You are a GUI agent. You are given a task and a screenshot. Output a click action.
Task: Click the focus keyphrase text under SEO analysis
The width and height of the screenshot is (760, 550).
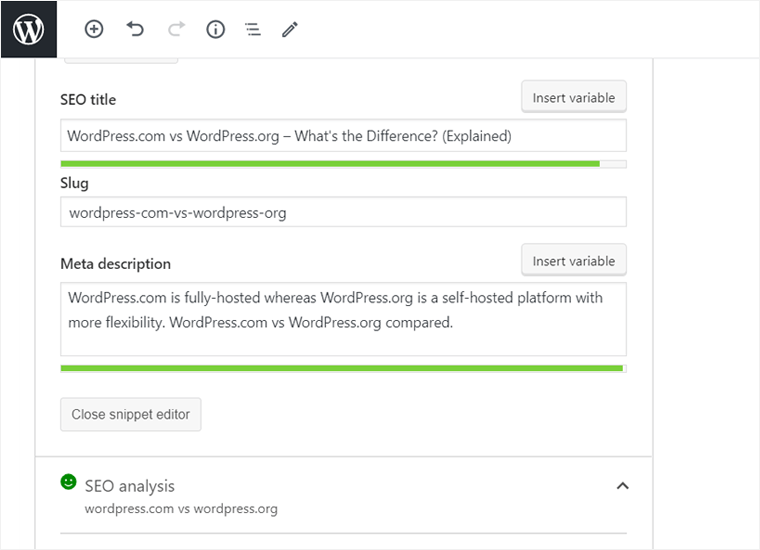181,509
